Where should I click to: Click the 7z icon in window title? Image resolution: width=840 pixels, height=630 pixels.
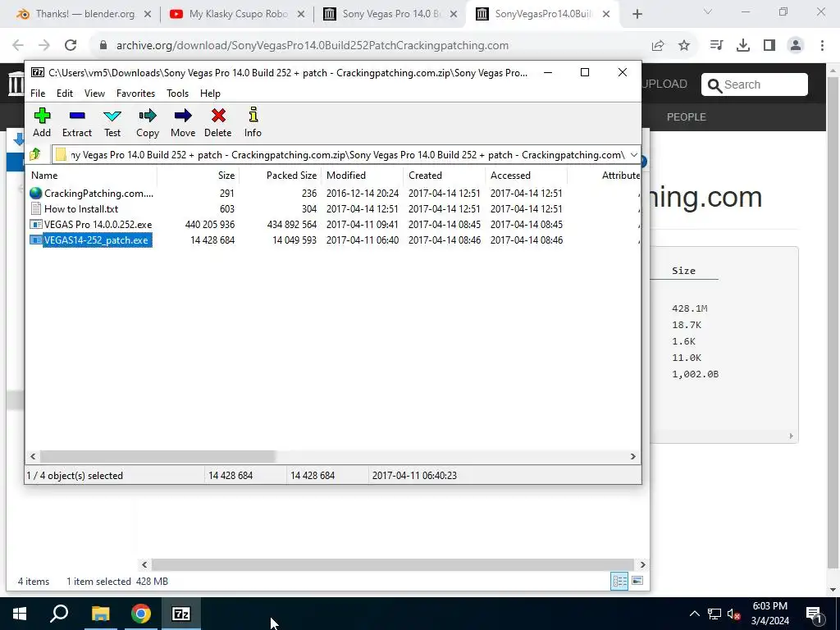(x=38, y=72)
